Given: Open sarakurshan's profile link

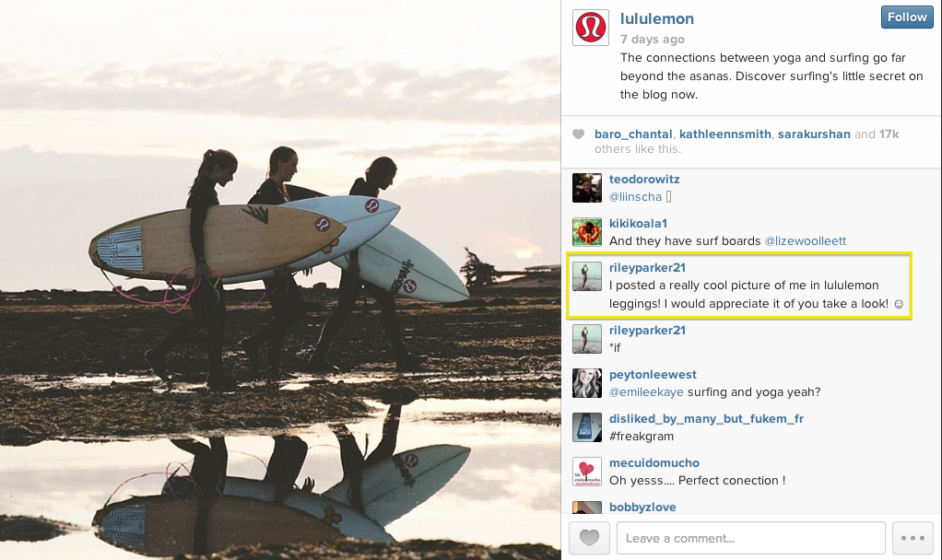Looking at the screenshot, I should click(x=814, y=134).
